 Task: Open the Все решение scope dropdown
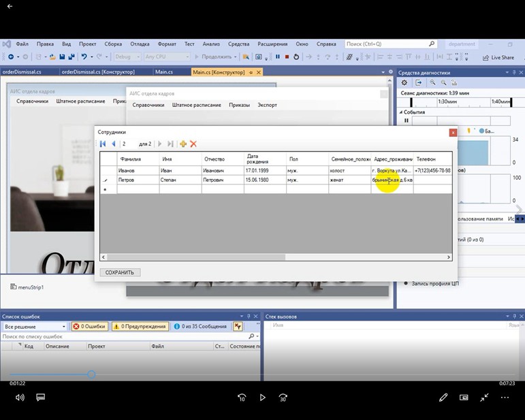[35, 326]
